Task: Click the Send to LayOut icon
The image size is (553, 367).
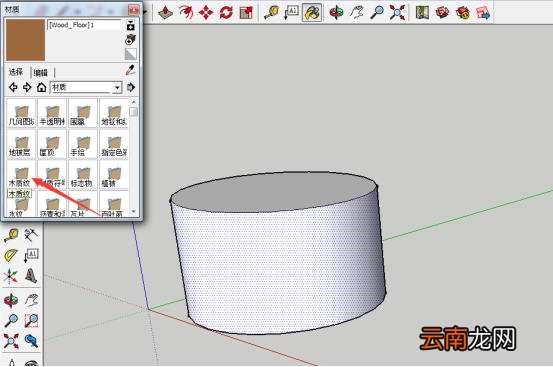Action: [483, 13]
